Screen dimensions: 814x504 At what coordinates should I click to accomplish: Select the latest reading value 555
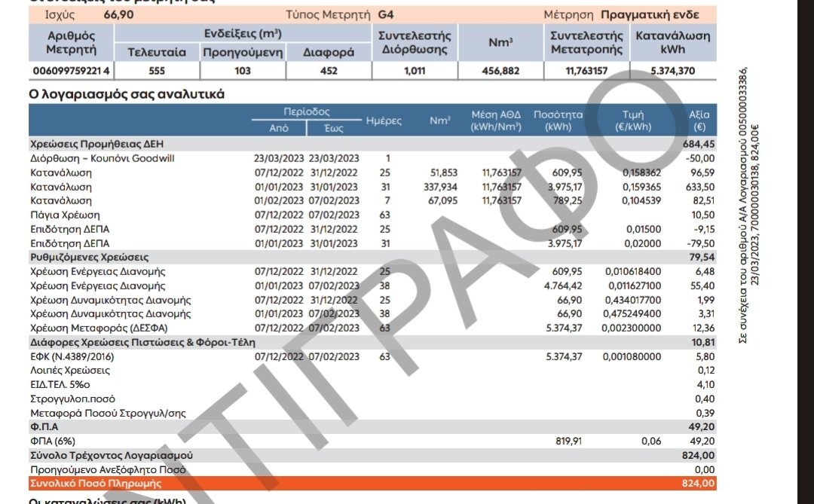click(157, 71)
